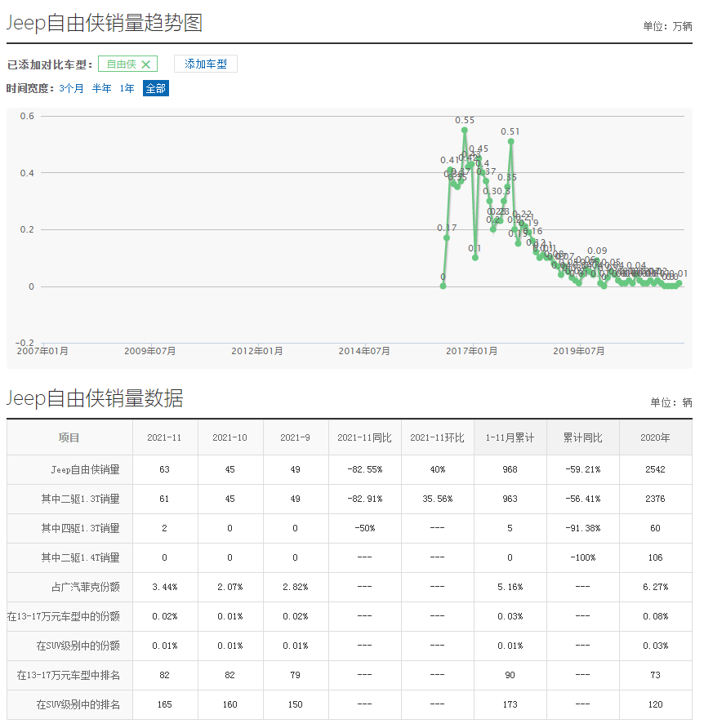Click the -82.55% cell
The width and height of the screenshot is (704, 728).
coord(365,469)
